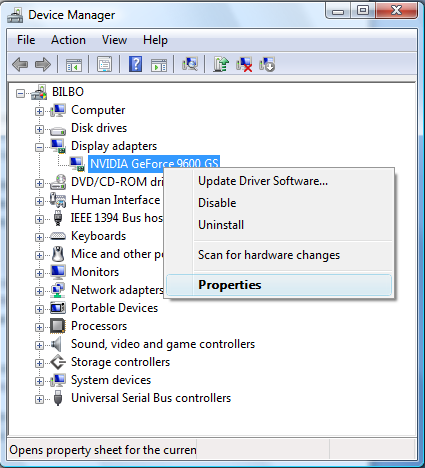Viewport: 425px width, 468px height.
Task: Click the Show/Hide console tree toolbar icon
Action: (74, 65)
